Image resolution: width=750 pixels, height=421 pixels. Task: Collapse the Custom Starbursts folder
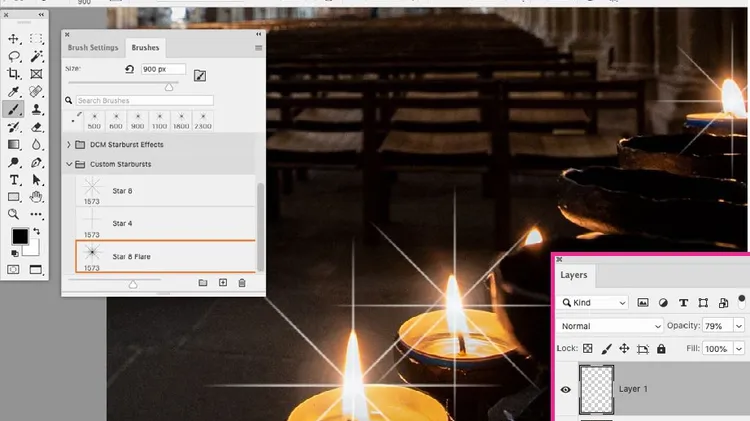(x=69, y=164)
